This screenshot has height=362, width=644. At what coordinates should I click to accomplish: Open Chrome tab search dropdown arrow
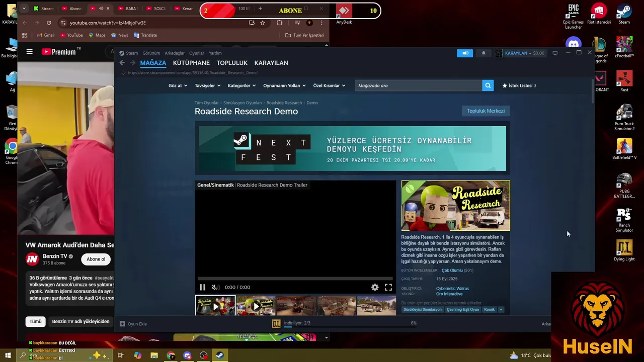click(24, 9)
